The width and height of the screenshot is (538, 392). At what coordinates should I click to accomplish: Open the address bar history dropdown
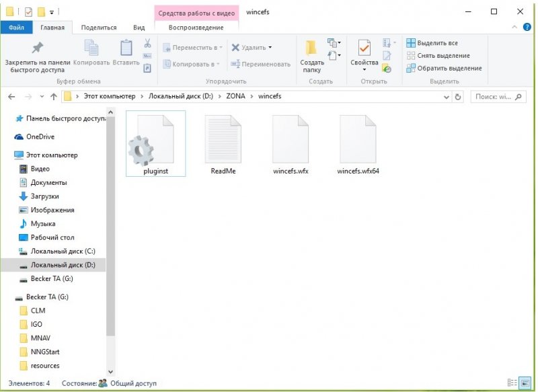tap(447, 96)
